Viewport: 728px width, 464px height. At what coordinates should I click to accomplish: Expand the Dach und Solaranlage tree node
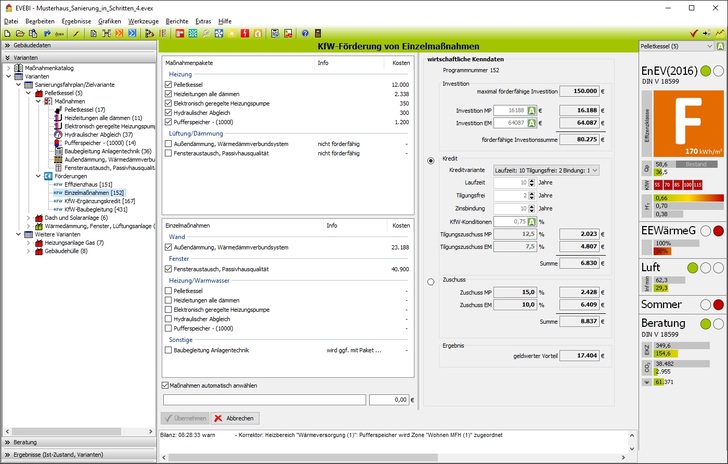click(28, 217)
